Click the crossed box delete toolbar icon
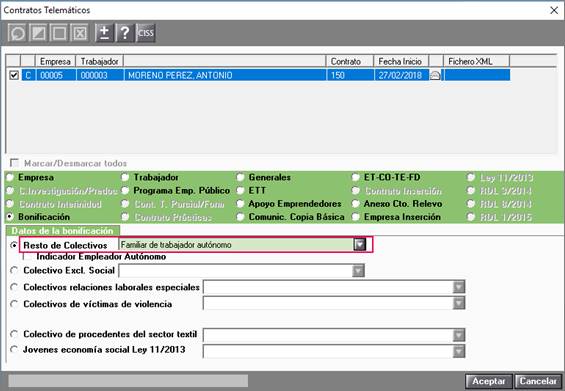565x391 pixels. pyautogui.click(x=80, y=33)
